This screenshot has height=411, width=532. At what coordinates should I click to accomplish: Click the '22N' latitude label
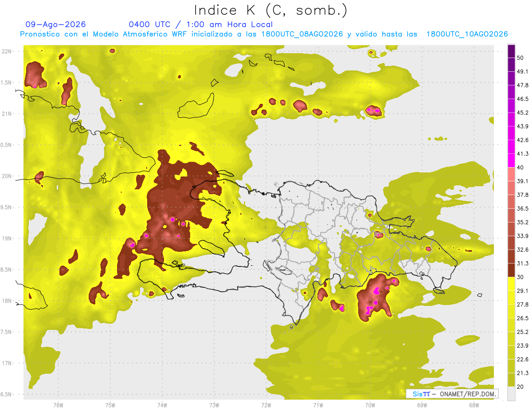8,51
